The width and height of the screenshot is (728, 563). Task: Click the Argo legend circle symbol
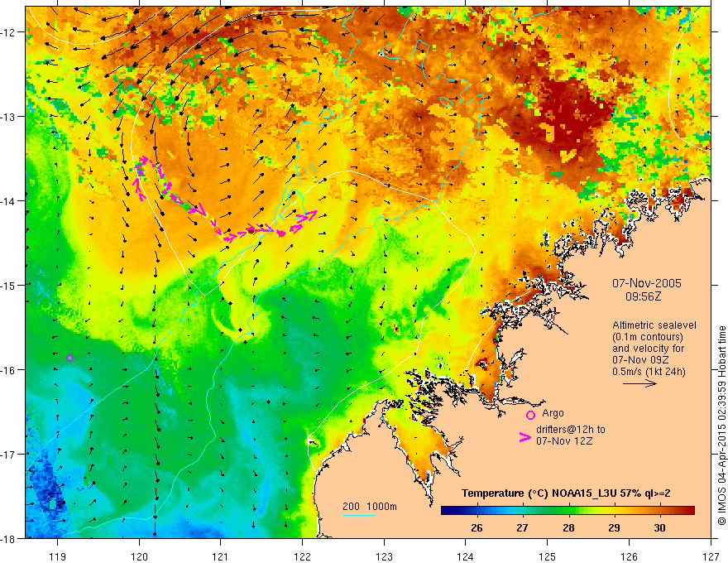click(530, 415)
